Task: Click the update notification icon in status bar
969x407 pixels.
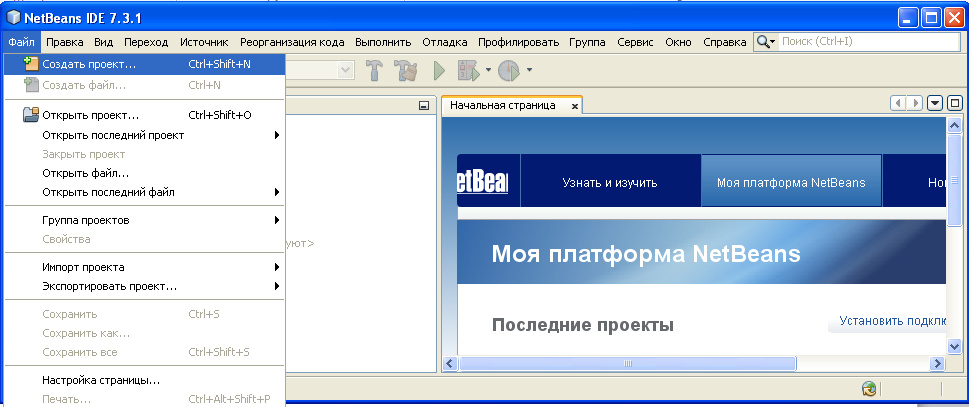Action: (870, 389)
